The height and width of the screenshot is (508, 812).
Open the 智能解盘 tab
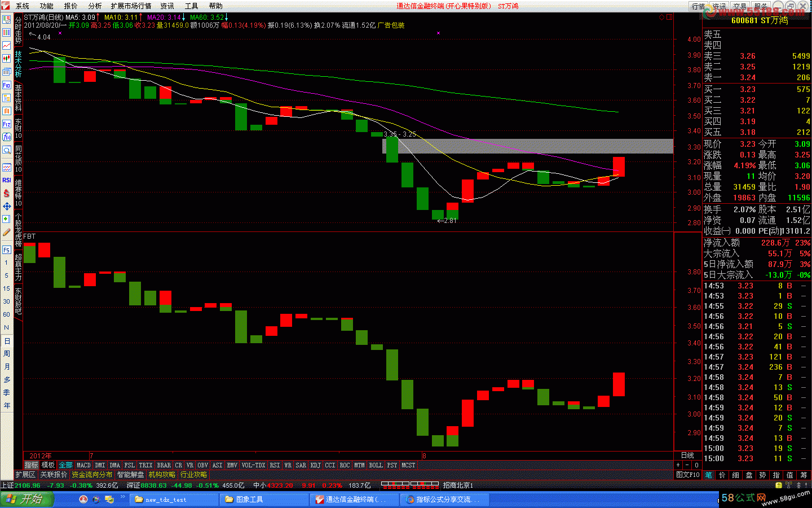[x=130, y=475]
